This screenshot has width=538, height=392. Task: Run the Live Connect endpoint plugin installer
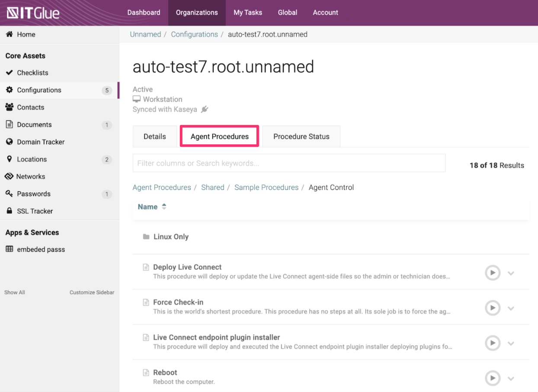[493, 343]
